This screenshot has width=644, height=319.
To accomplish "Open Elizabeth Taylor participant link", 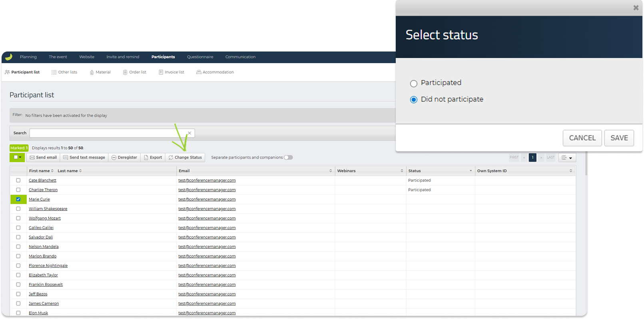I will tap(43, 275).
